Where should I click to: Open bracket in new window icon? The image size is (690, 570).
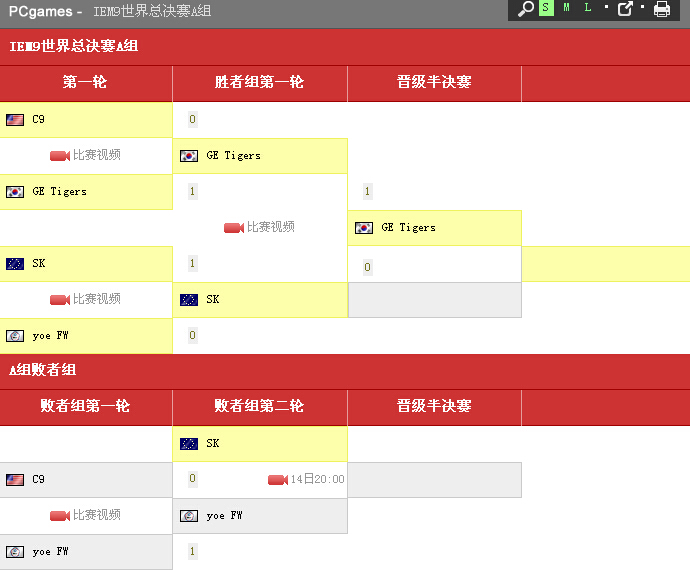(x=626, y=9)
